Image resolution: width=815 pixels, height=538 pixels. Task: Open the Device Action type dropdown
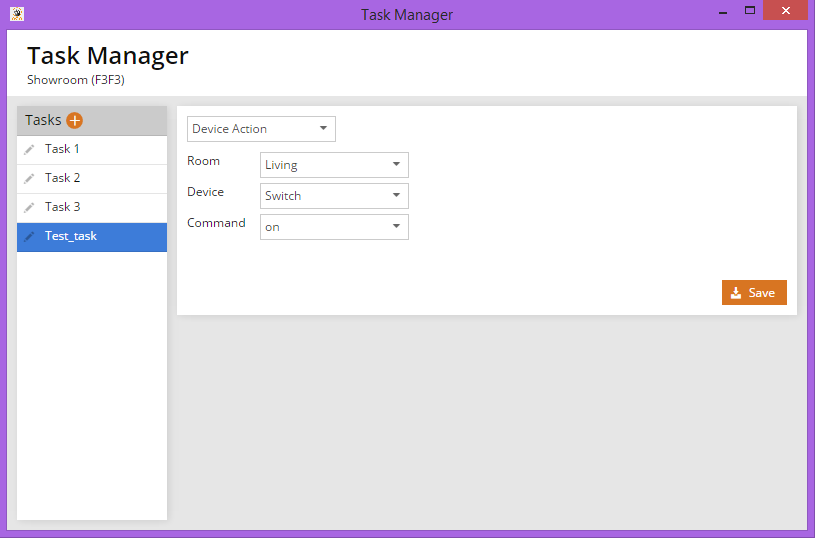click(x=261, y=129)
